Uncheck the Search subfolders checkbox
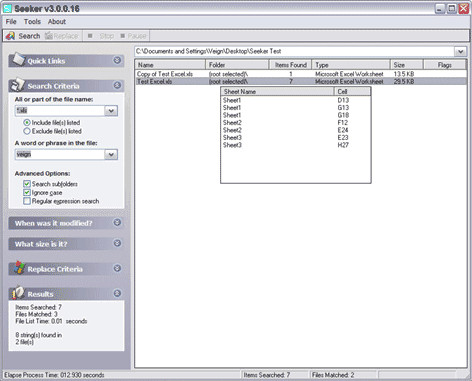The image size is (472, 381). (x=27, y=184)
